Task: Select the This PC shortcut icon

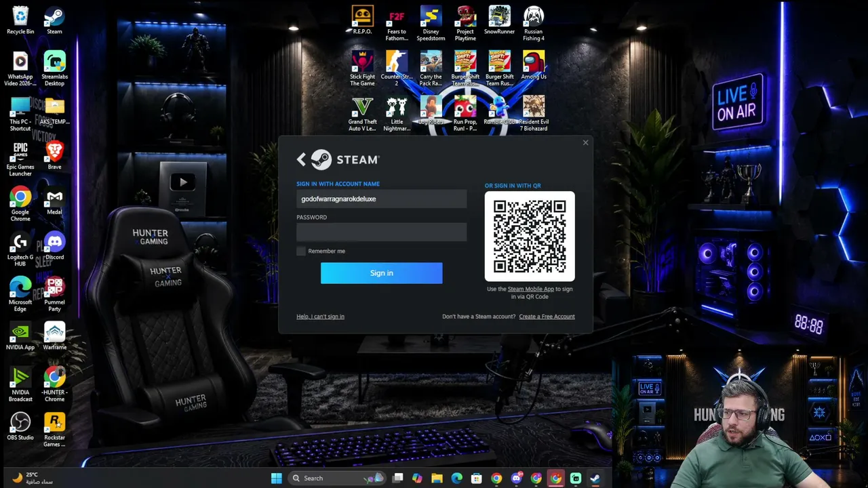Action: pos(20,114)
